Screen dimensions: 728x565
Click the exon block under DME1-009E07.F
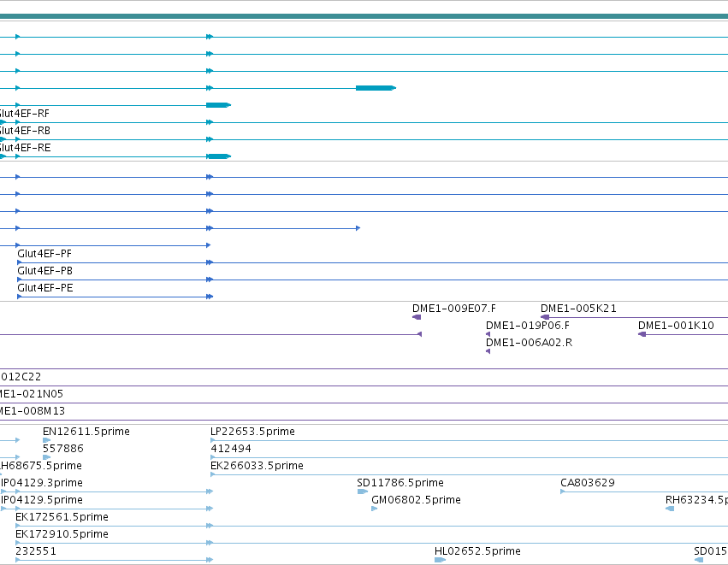click(417, 317)
